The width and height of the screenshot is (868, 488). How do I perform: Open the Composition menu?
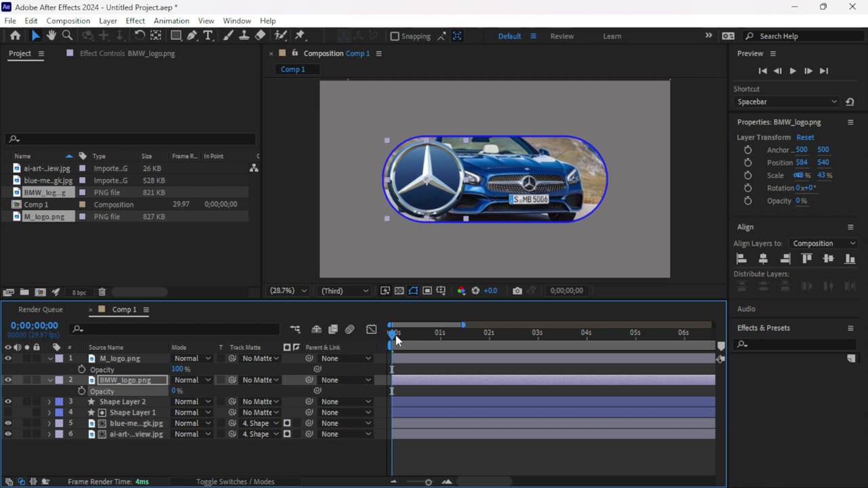click(68, 21)
